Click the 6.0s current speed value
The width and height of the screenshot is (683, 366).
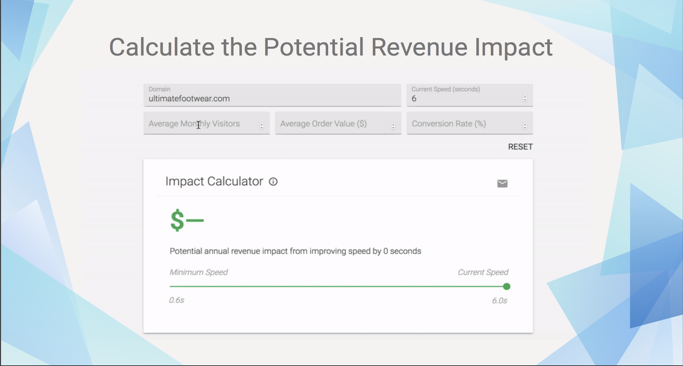point(500,301)
